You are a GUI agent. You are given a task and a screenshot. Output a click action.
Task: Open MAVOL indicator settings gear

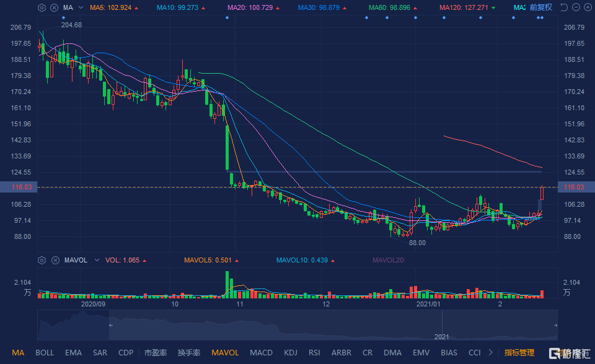coord(42,261)
